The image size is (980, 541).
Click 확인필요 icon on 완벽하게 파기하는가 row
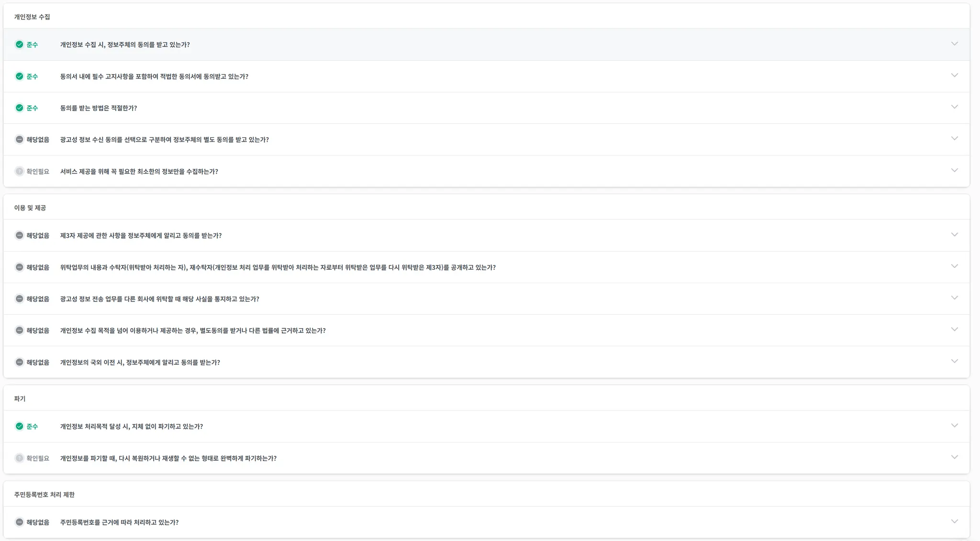click(19, 458)
